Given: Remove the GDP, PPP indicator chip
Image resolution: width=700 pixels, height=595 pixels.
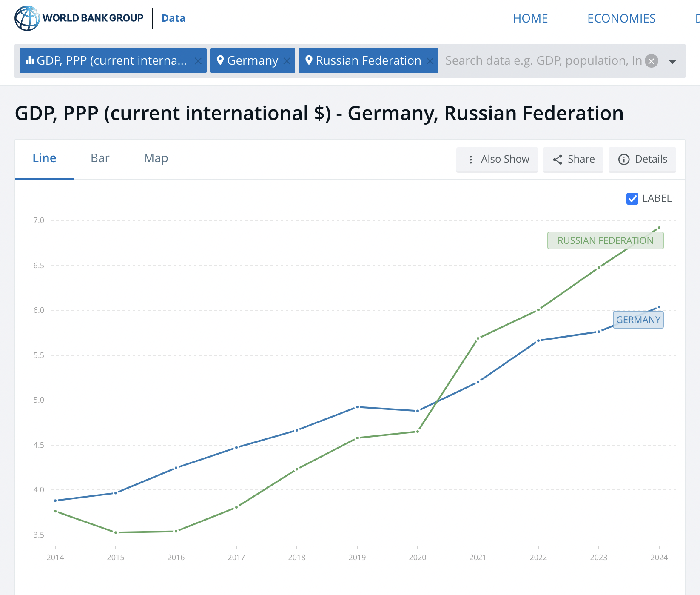Looking at the screenshot, I should pyautogui.click(x=198, y=61).
